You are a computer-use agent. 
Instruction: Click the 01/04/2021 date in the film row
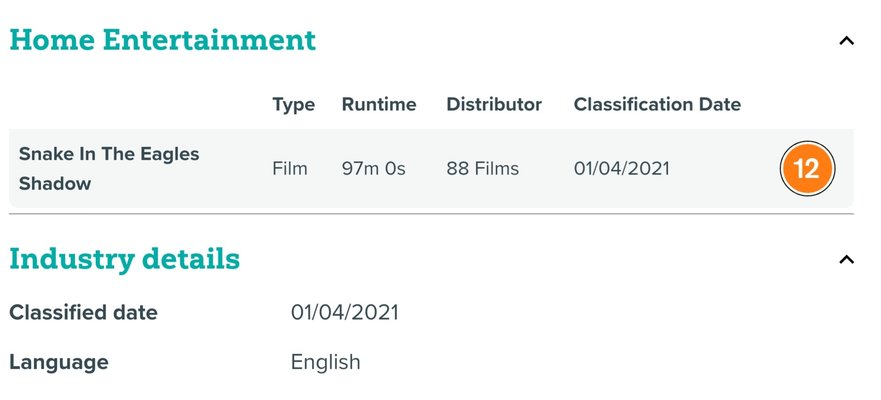click(x=621, y=169)
